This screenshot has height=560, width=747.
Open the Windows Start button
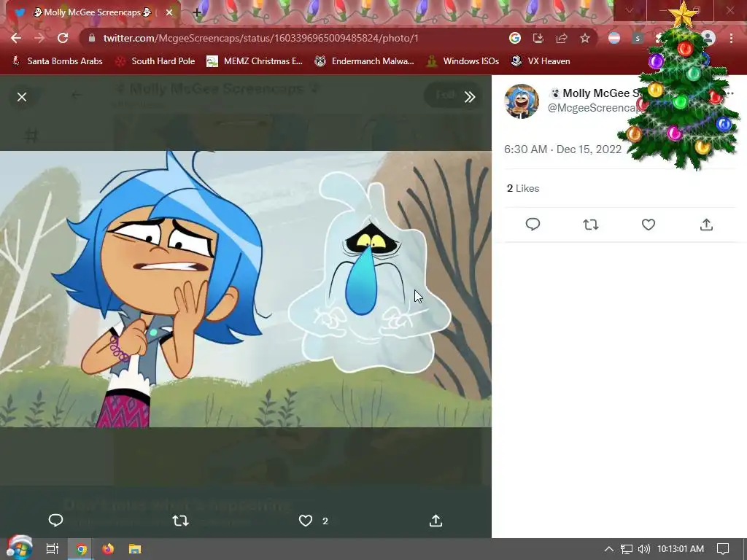[19, 548]
